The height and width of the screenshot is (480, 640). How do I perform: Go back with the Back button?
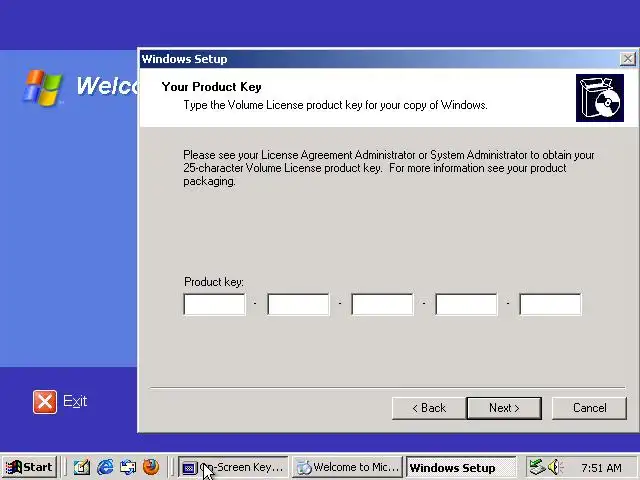point(429,408)
